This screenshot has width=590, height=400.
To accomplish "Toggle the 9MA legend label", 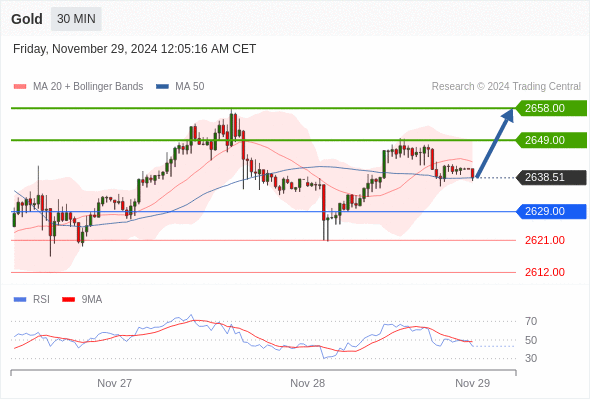I will 92,300.
